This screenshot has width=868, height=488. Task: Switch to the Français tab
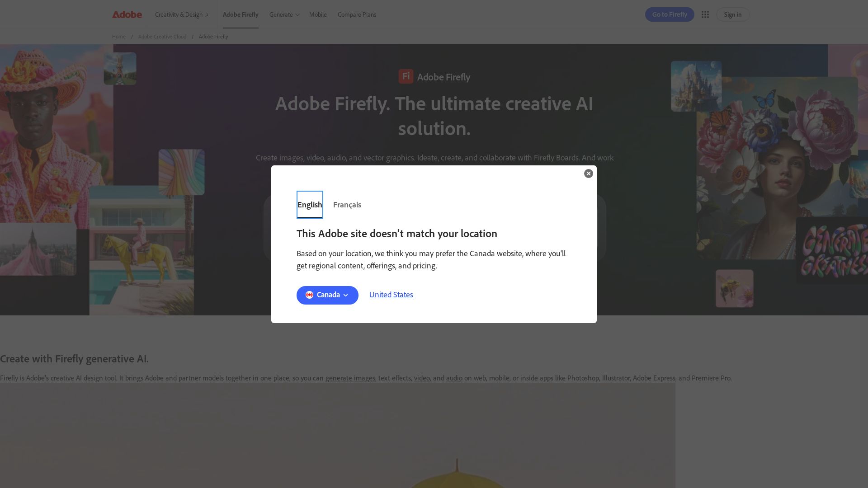(x=347, y=205)
